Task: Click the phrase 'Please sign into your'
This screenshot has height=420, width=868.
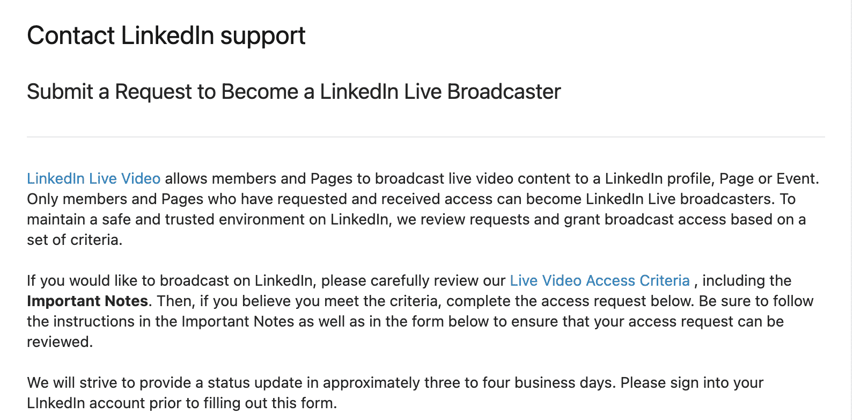Action: pyautogui.click(x=692, y=382)
